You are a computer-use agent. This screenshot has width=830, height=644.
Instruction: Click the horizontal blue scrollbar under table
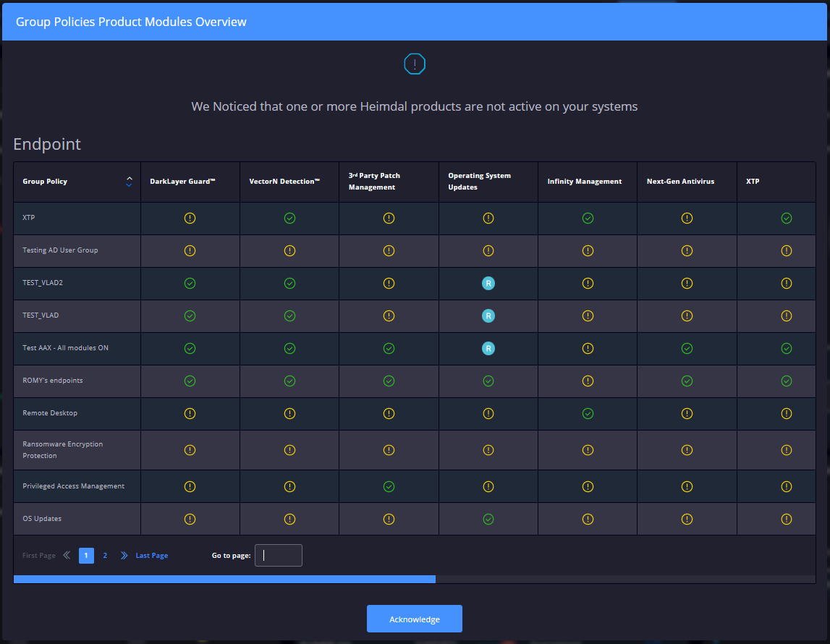coord(224,579)
